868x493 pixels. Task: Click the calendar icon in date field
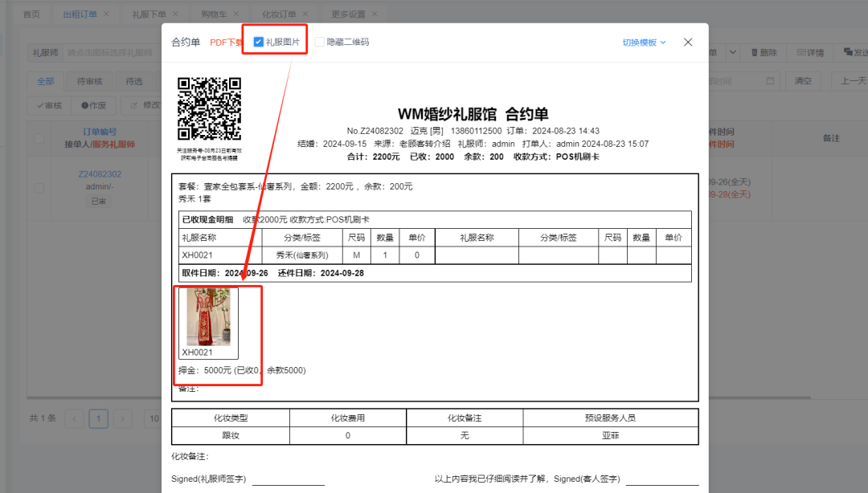(770, 81)
